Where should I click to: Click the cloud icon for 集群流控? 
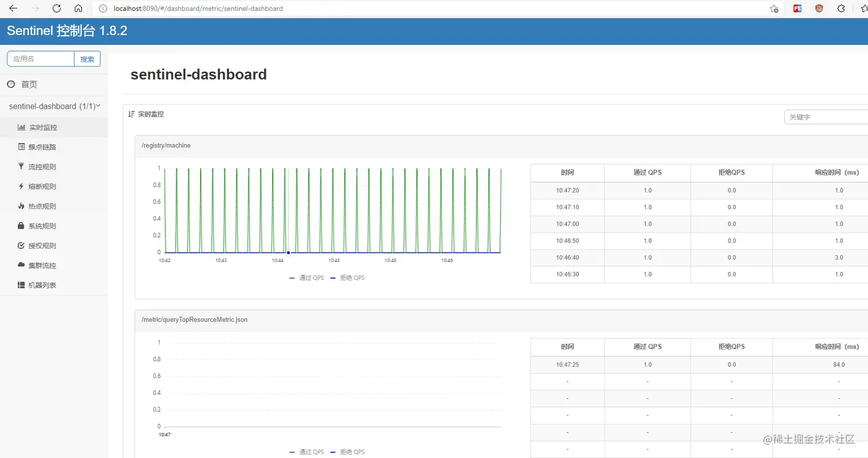21,265
